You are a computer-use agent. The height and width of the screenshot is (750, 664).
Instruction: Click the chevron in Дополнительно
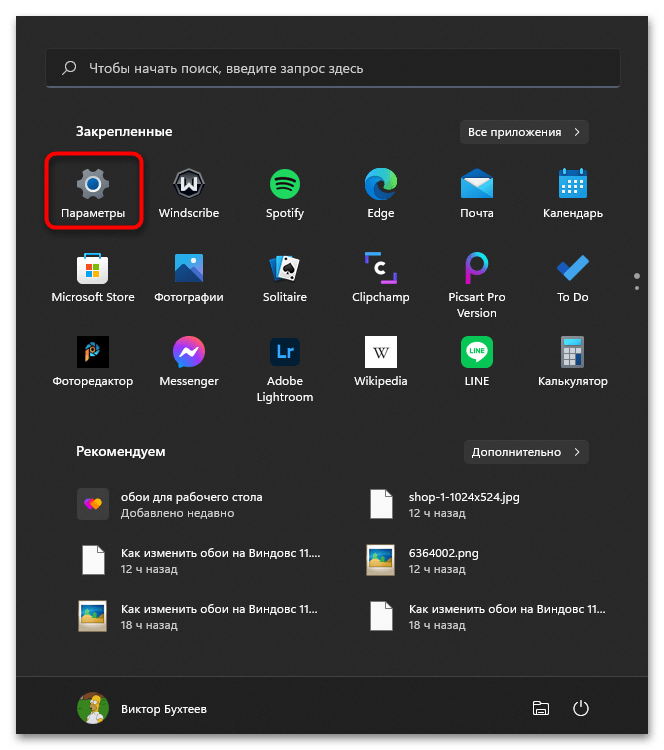pos(577,452)
